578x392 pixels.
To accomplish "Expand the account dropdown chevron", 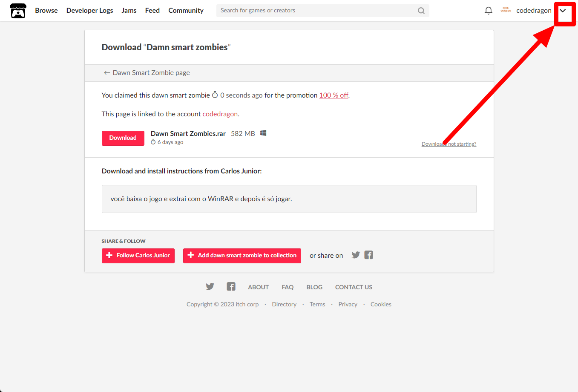I will point(563,11).
